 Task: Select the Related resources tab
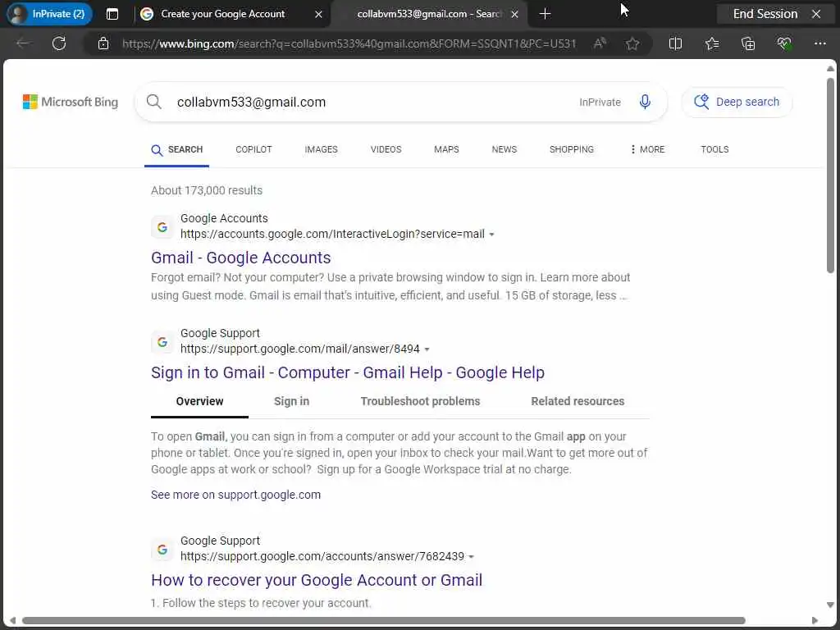coord(577,401)
